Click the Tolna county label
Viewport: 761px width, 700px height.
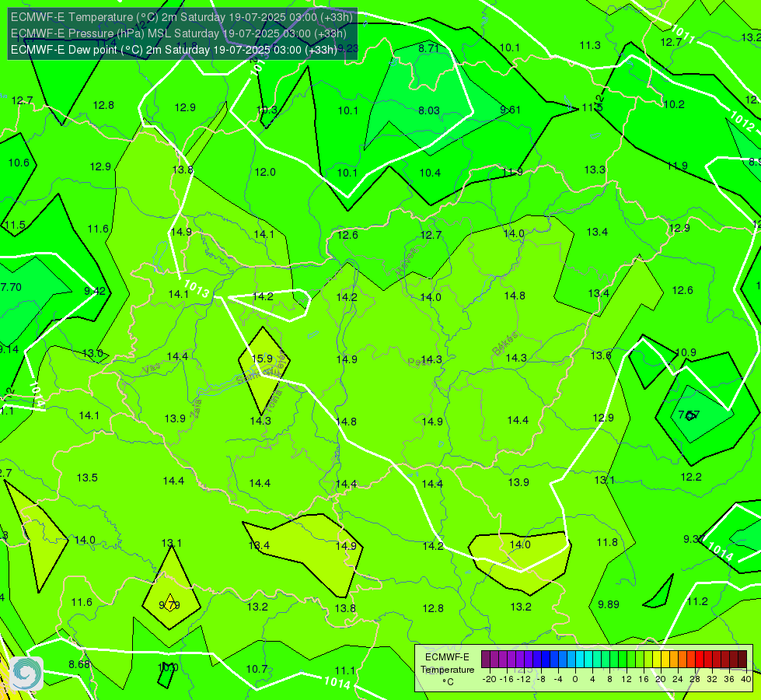273,401
